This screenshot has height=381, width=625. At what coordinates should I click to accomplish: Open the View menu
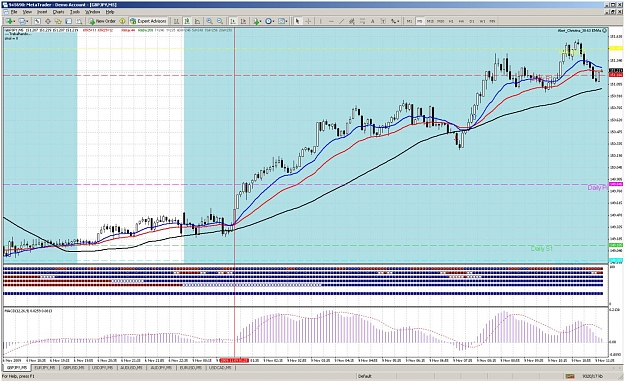click(x=27, y=12)
